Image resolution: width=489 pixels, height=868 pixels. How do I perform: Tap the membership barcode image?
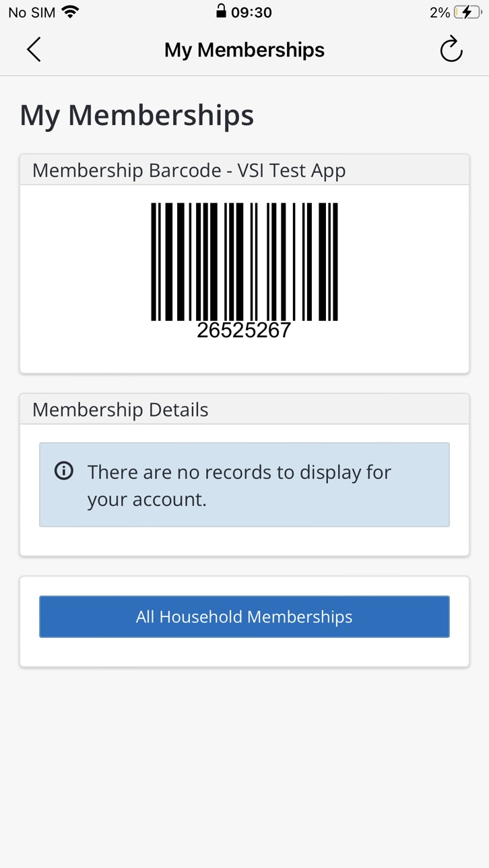click(x=244, y=262)
